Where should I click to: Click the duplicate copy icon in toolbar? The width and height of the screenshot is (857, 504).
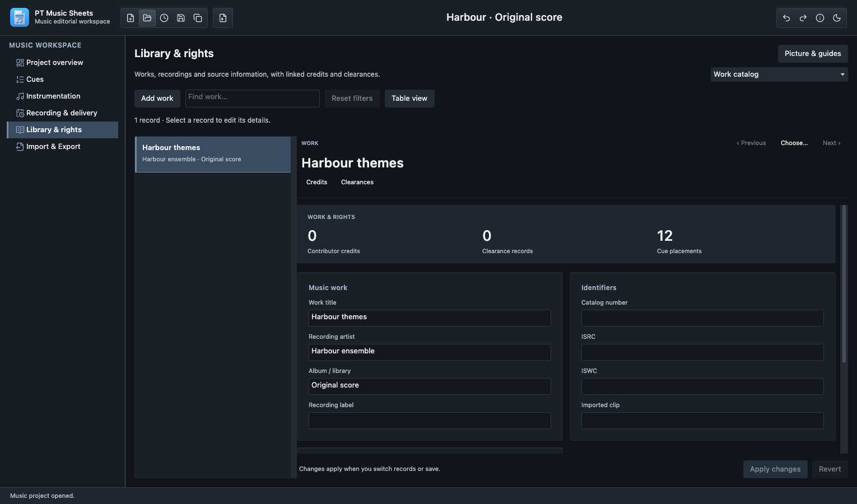coord(198,18)
